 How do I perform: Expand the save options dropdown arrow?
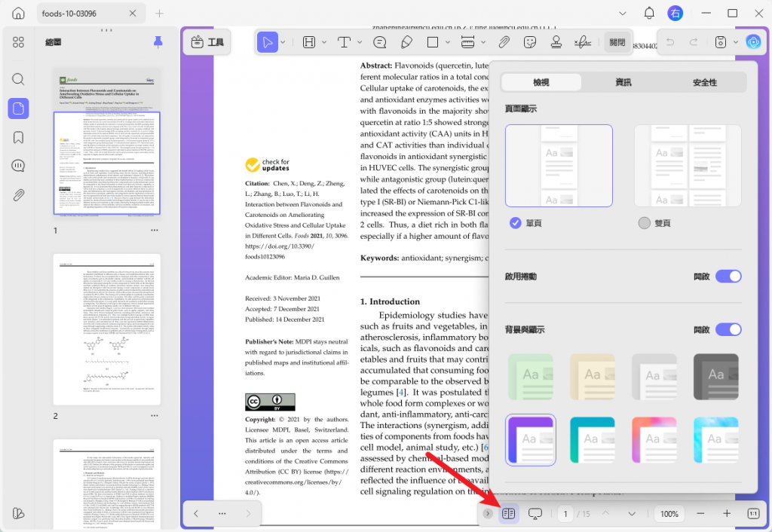[736, 42]
